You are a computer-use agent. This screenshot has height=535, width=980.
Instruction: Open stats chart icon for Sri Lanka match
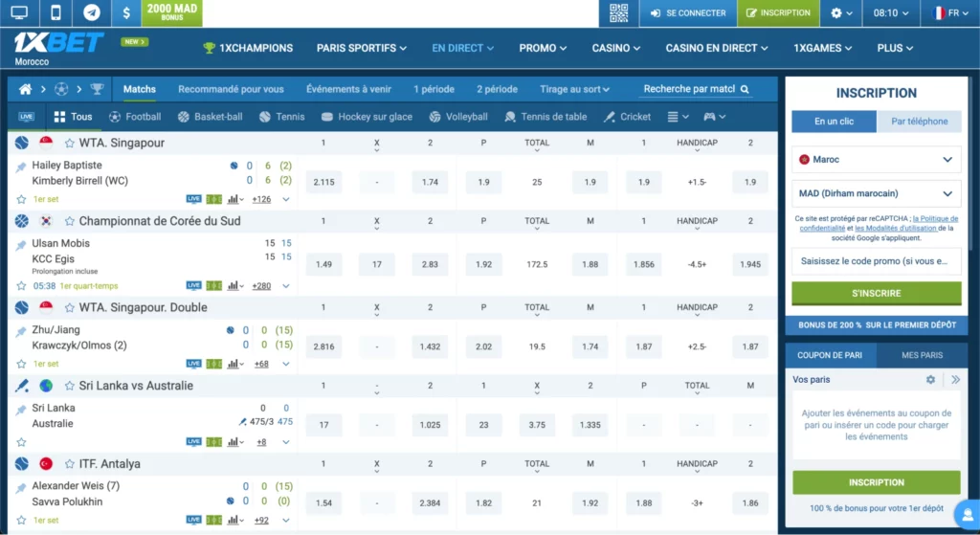click(x=235, y=442)
